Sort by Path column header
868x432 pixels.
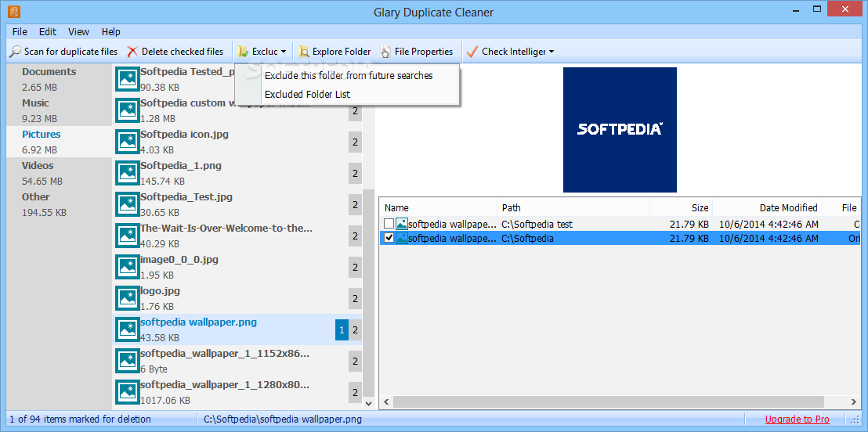(573, 207)
